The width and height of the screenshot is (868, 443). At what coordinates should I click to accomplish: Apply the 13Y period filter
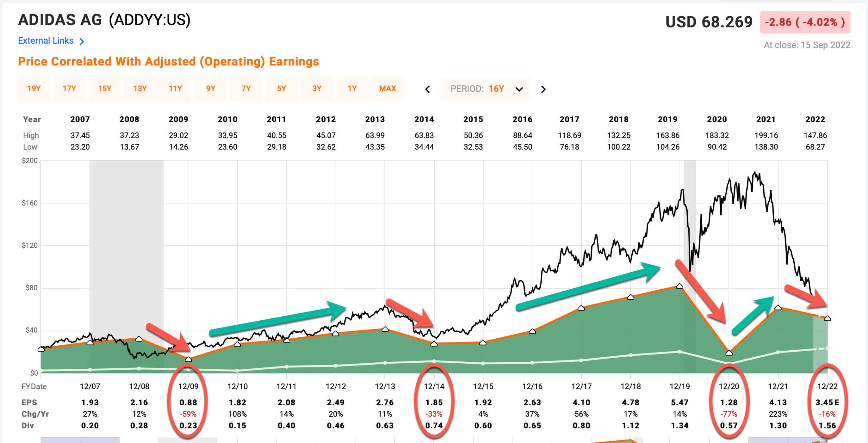[140, 89]
